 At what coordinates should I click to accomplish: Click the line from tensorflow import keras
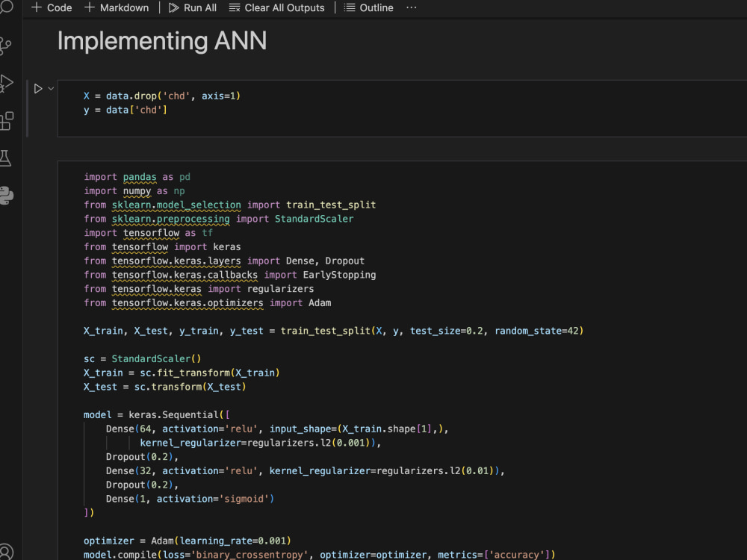click(x=162, y=247)
